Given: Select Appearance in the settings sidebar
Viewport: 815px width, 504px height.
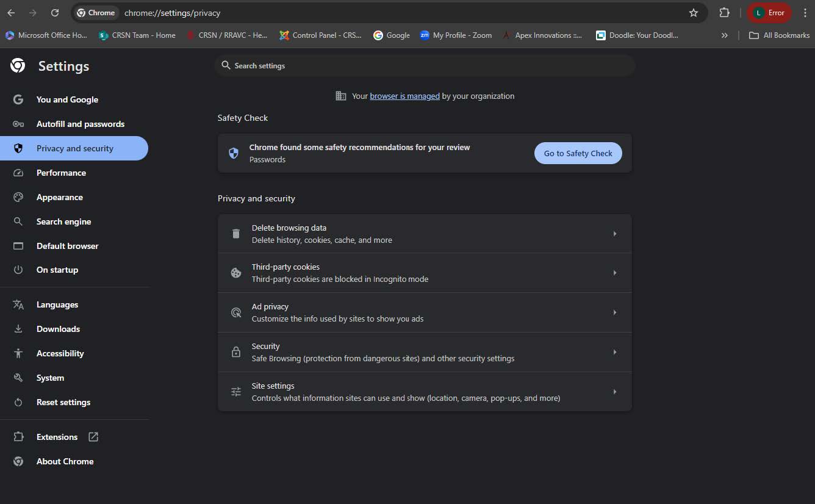Looking at the screenshot, I should pyautogui.click(x=59, y=197).
